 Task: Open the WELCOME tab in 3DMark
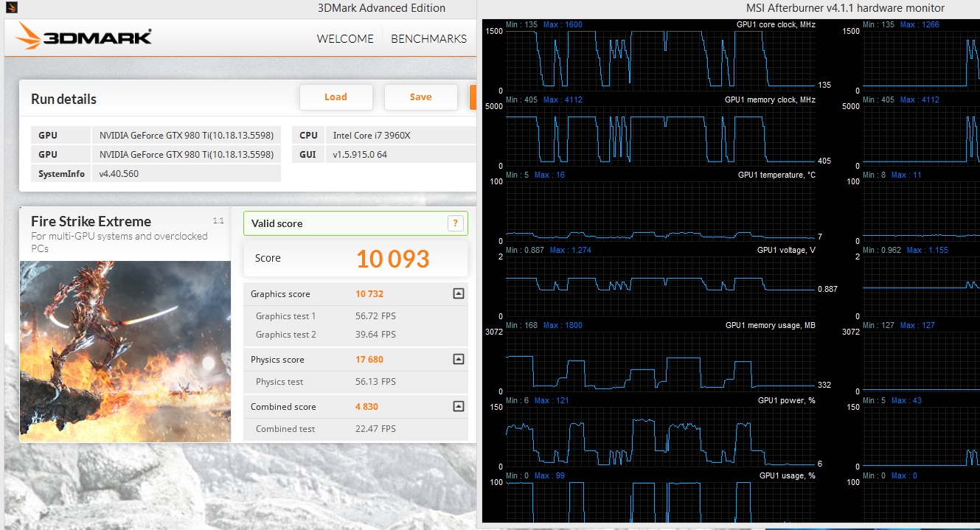[x=345, y=38]
